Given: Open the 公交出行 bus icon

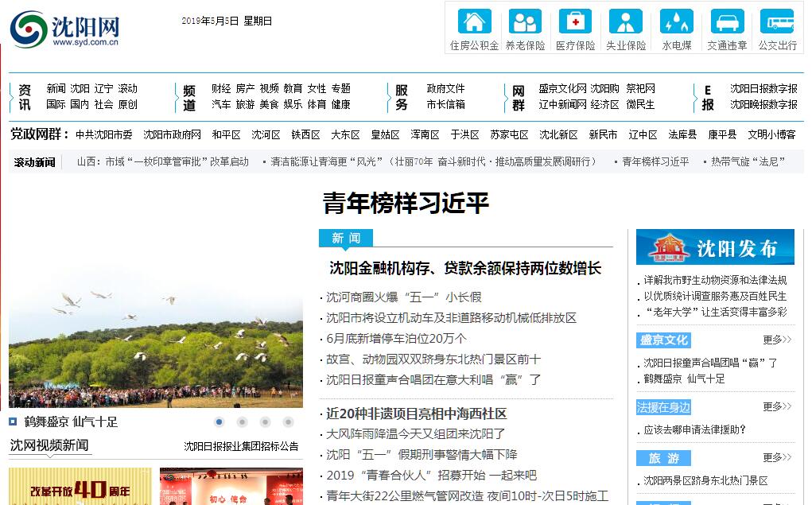Looking at the screenshot, I should point(777,21).
